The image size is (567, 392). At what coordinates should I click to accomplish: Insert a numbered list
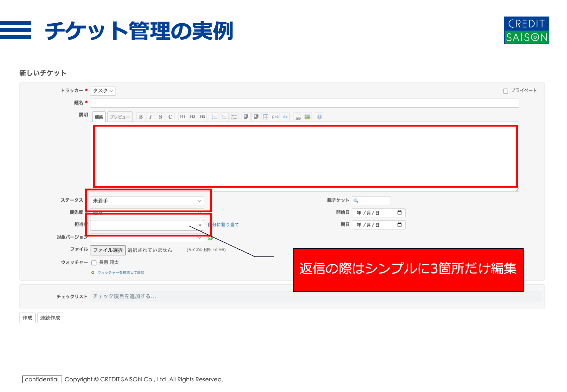224,117
